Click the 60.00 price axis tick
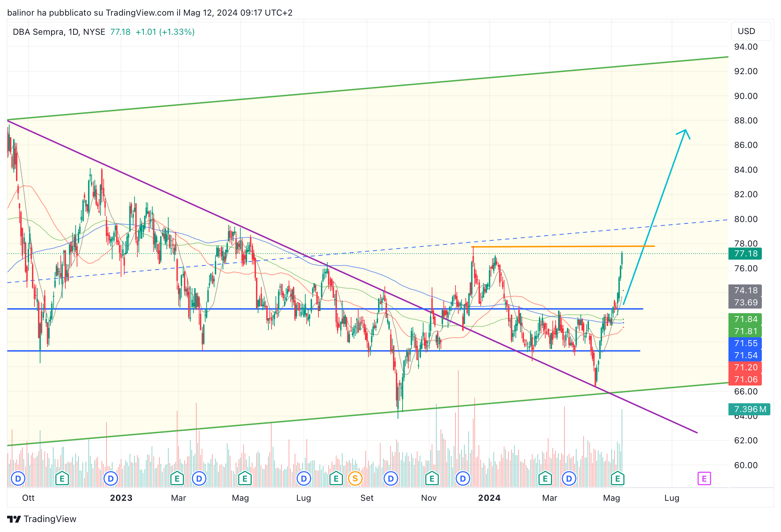This screenshot has height=532, width=781. (746, 465)
